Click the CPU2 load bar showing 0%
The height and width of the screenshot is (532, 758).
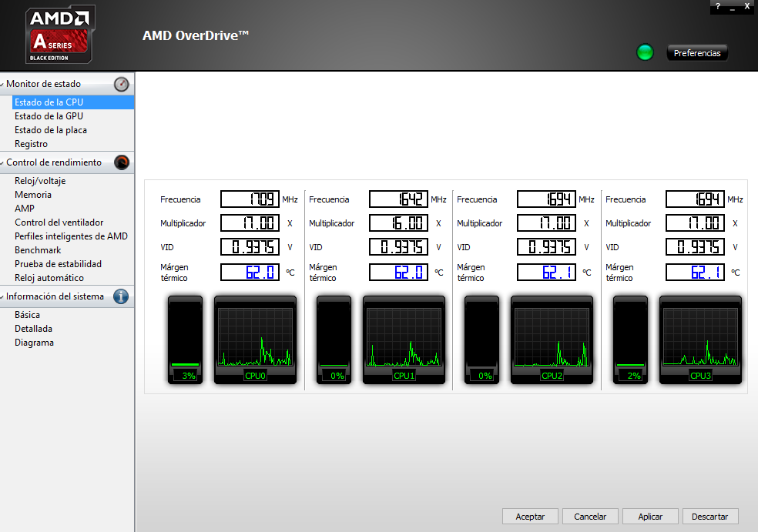pyautogui.click(x=481, y=340)
